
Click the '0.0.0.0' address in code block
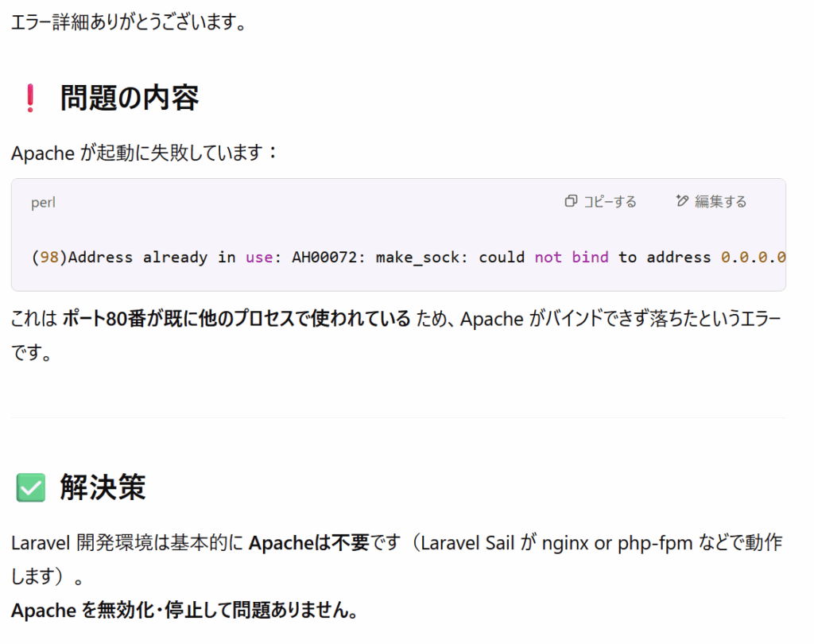click(x=754, y=257)
